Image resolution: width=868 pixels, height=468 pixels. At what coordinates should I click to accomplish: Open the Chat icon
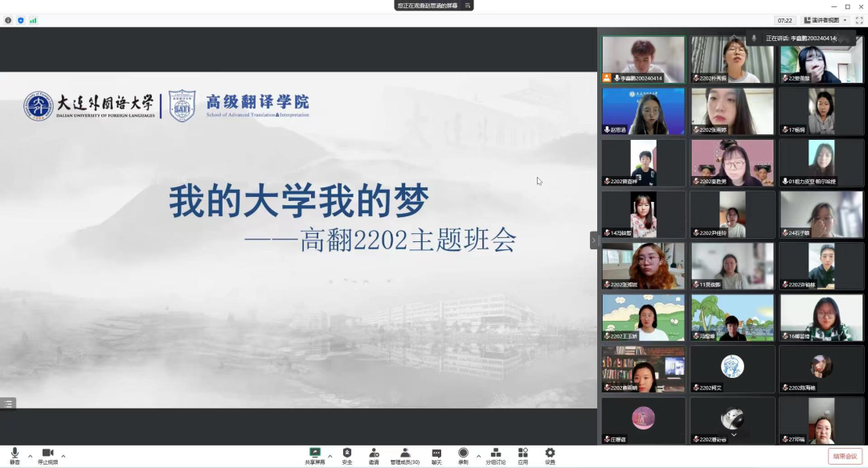coord(436,455)
